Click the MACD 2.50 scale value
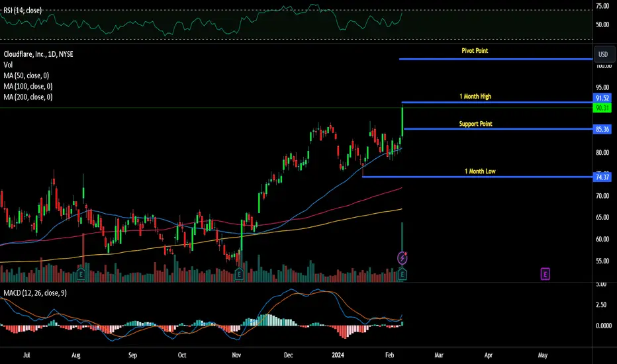Screen dimensions: 617x364 (x=601, y=304)
